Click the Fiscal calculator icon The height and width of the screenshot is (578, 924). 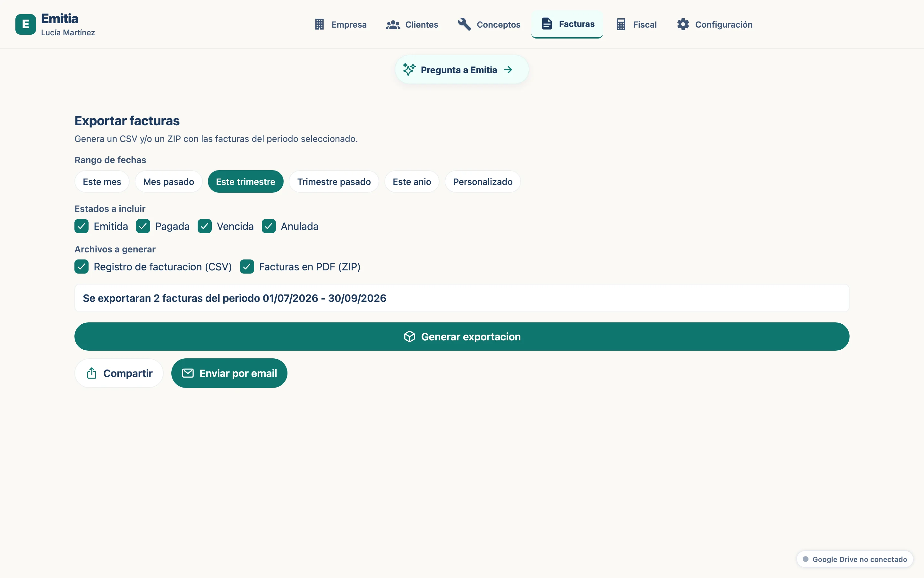point(621,24)
